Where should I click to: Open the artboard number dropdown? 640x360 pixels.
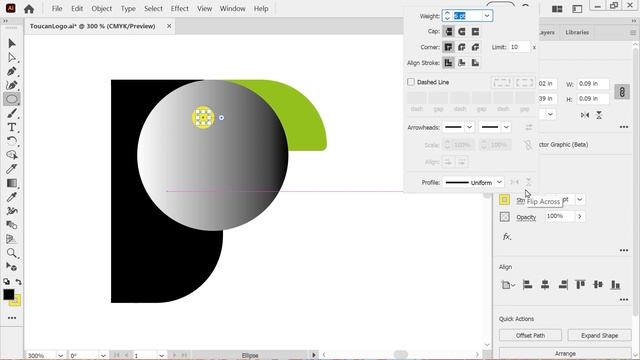(x=162, y=356)
